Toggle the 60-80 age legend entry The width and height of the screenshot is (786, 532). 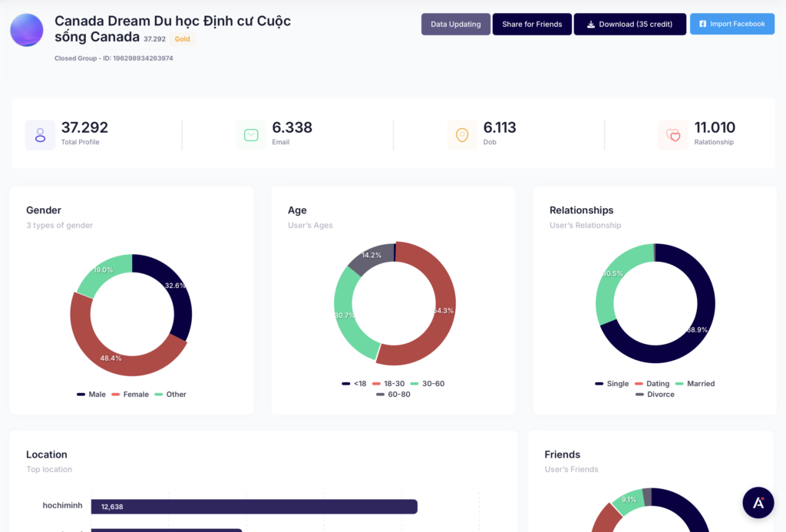[394, 394]
